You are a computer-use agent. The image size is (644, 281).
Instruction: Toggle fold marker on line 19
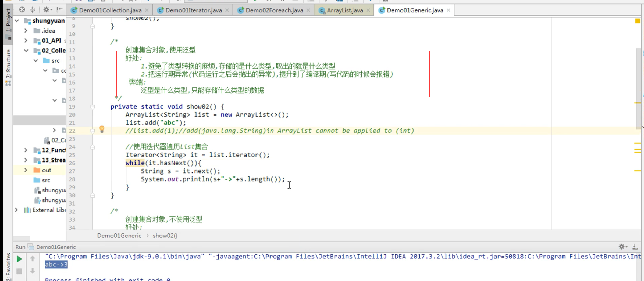(x=92, y=107)
